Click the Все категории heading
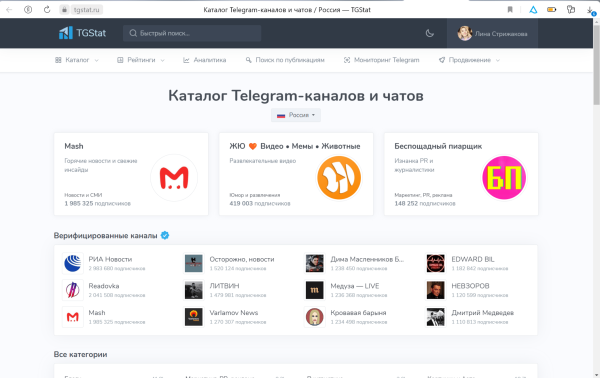The image size is (600, 378). [x=80, y=354]
